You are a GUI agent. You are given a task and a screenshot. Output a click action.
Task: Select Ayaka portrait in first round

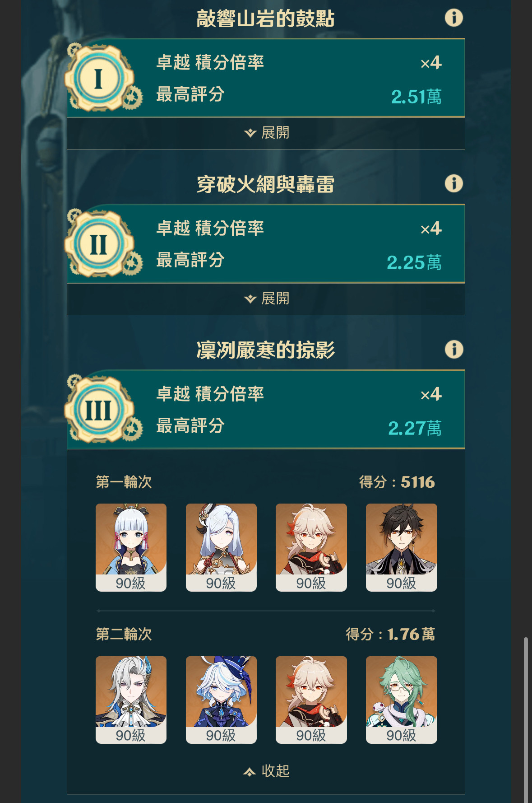131,547
